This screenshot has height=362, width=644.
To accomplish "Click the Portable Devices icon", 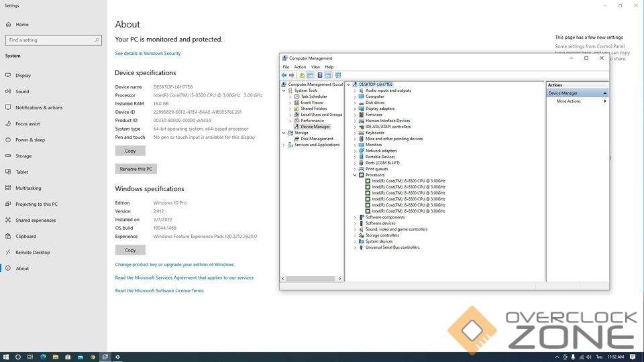I will coord(362,157).
